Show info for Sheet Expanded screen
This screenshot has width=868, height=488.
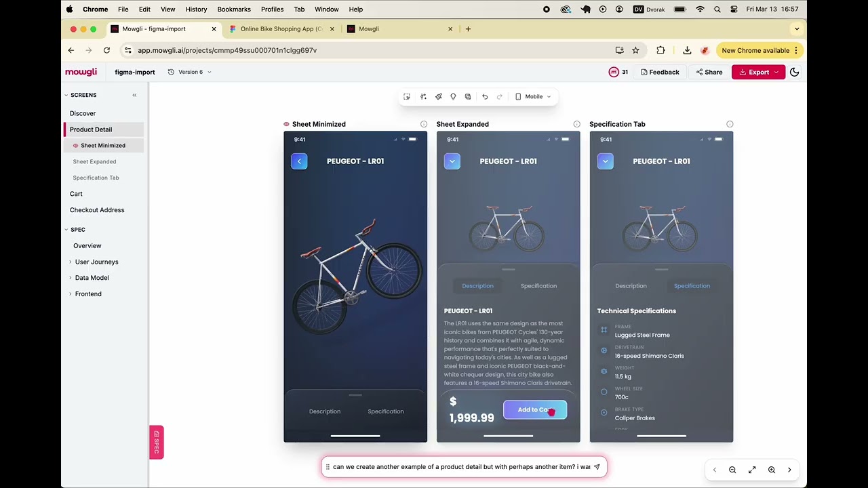(577, 124)
